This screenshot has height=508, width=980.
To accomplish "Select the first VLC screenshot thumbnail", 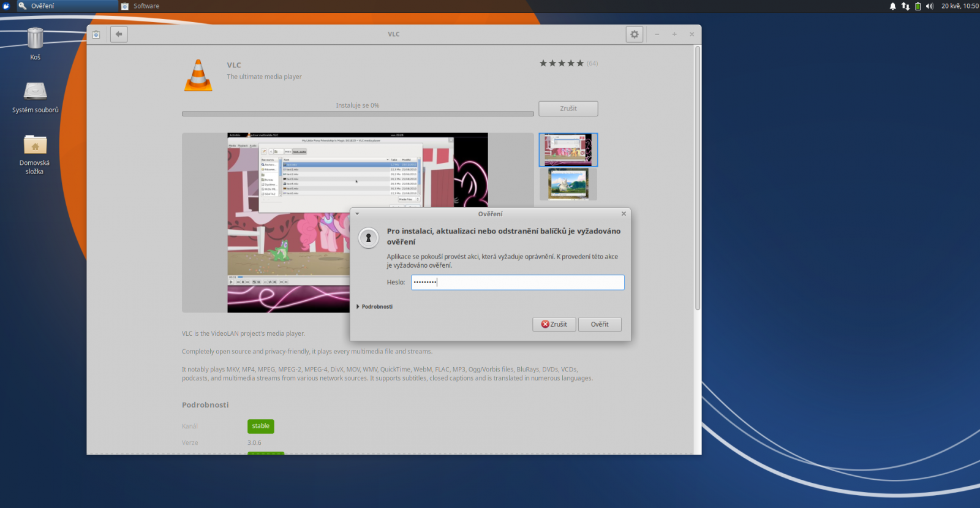I will coord(568,150).
